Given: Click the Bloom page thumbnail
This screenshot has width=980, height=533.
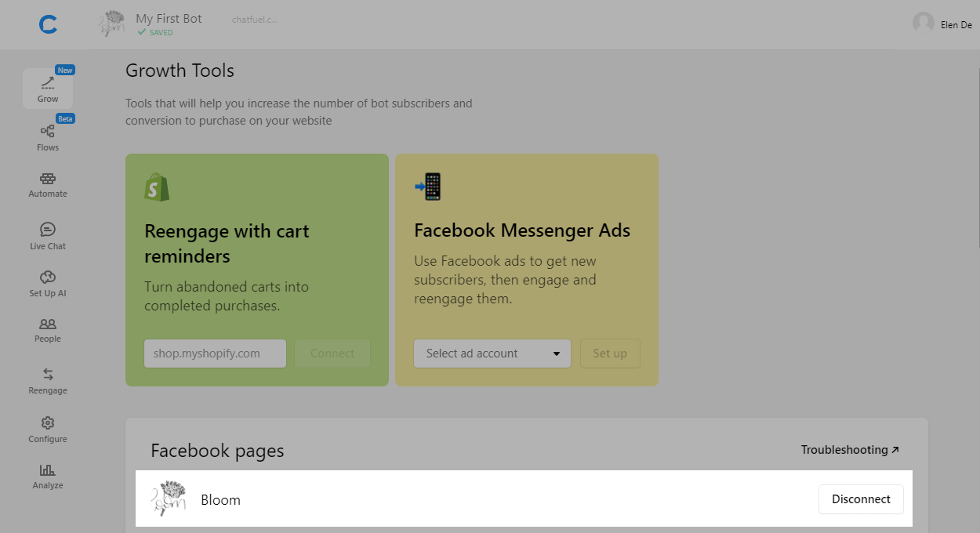Looking at the screenshot, I should coord(169,499).
